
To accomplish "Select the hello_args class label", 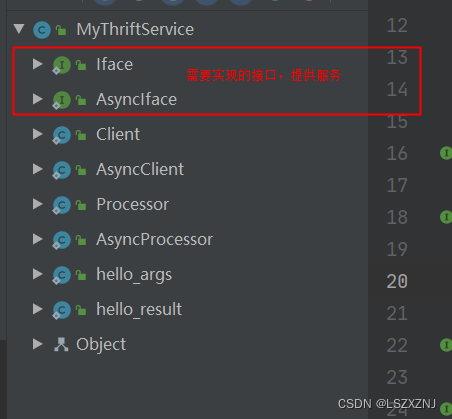I will [x=134, y=275].
